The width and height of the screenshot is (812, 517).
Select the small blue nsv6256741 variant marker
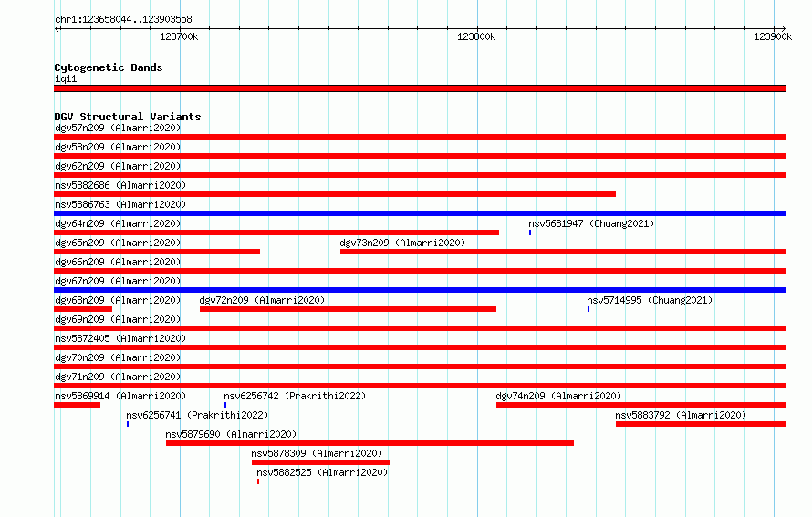[128, 424]
